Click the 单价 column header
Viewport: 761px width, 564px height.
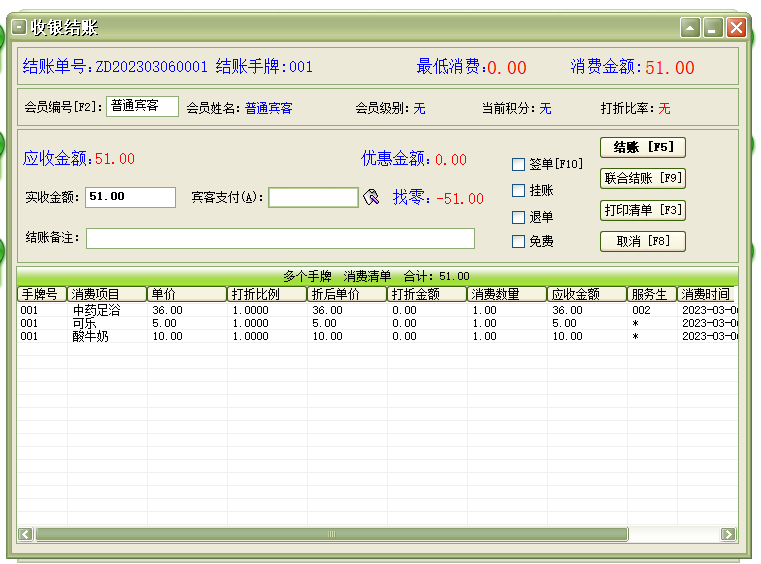coord(187,294)
